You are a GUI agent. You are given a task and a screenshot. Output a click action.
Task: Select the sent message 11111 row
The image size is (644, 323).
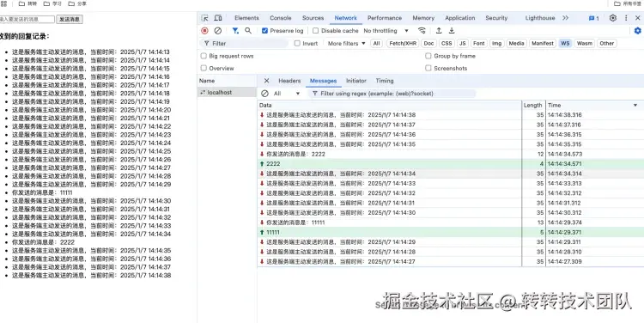click(x=451, y=233)
